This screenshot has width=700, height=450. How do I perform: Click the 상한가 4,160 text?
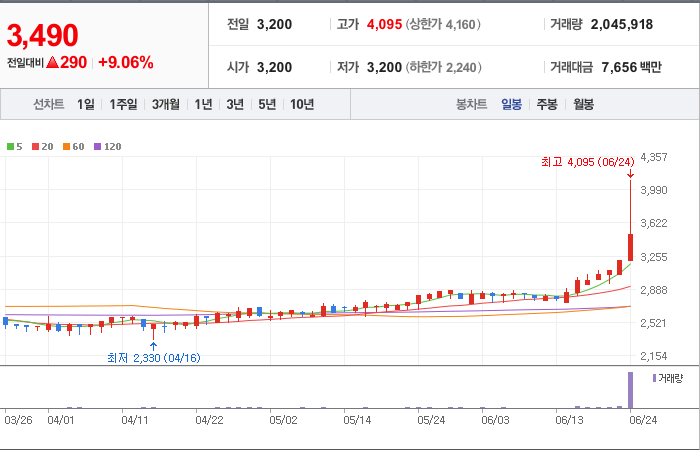(x=443, y=24)
